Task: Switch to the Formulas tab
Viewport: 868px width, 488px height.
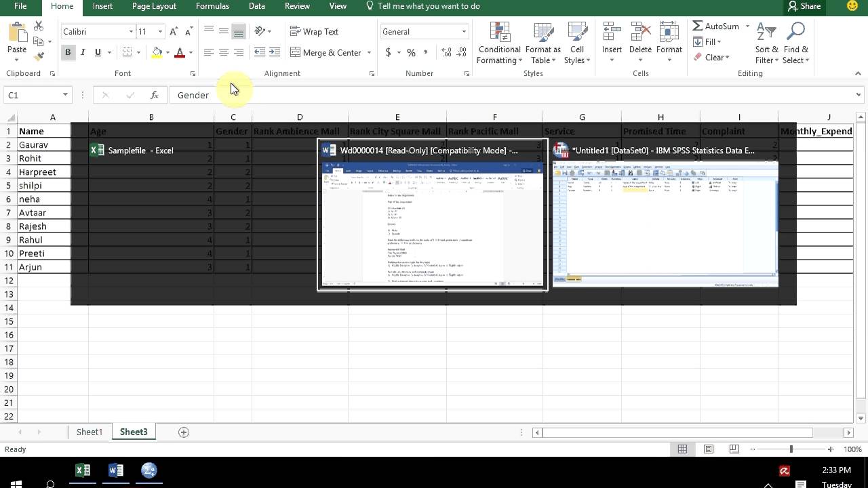Action: pyautogui.click(x=212, y=6)
